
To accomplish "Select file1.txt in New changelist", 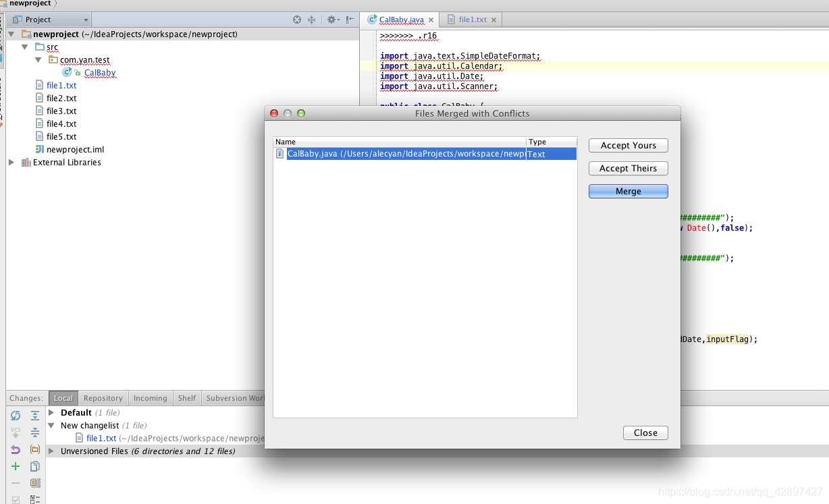I will tap(101, 439).
